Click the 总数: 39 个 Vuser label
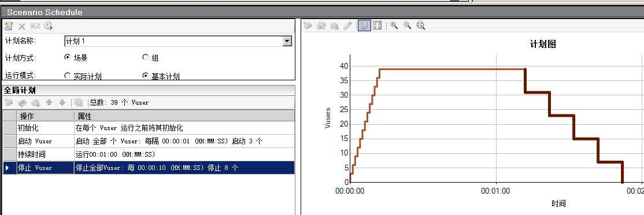This screenshot has height=215, width=644. click(119, 102)
